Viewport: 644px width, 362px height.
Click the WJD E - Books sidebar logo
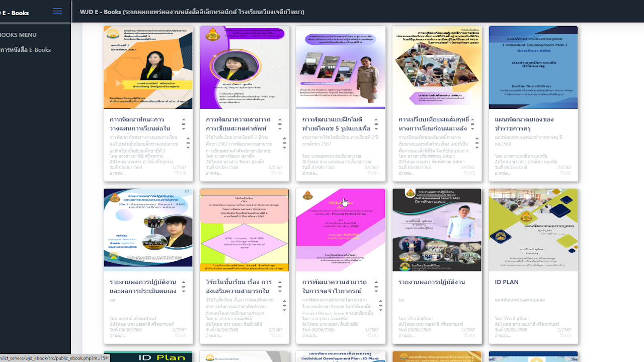[15, 13]
